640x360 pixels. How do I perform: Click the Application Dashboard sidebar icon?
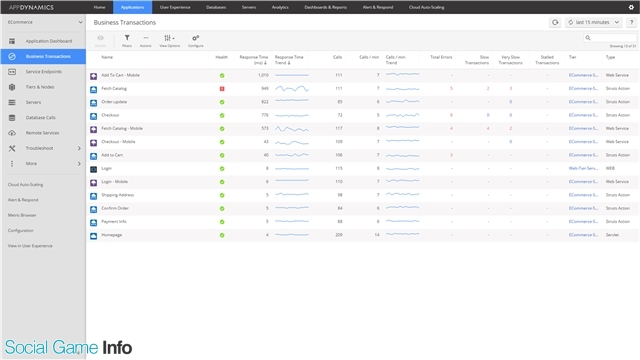(12, 41)
